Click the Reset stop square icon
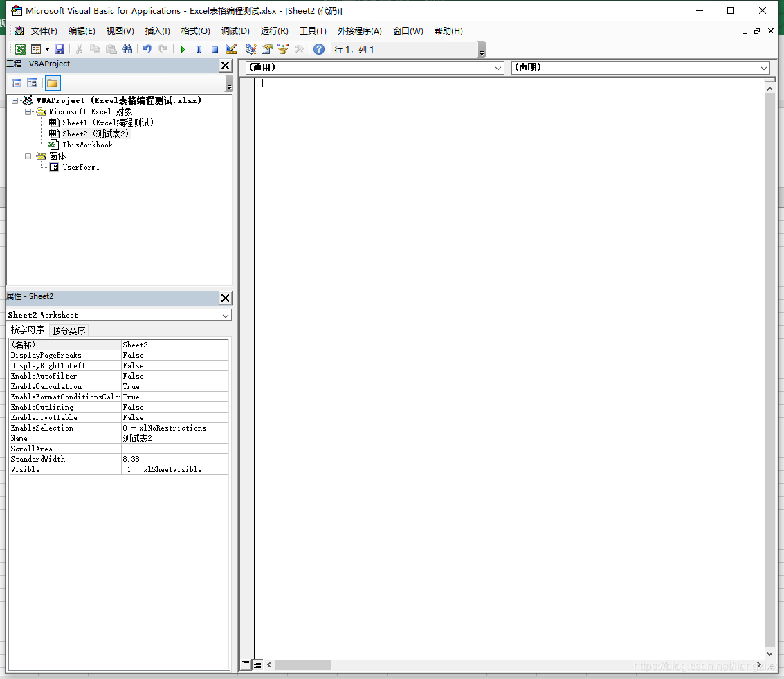 (x=215, y=49)
